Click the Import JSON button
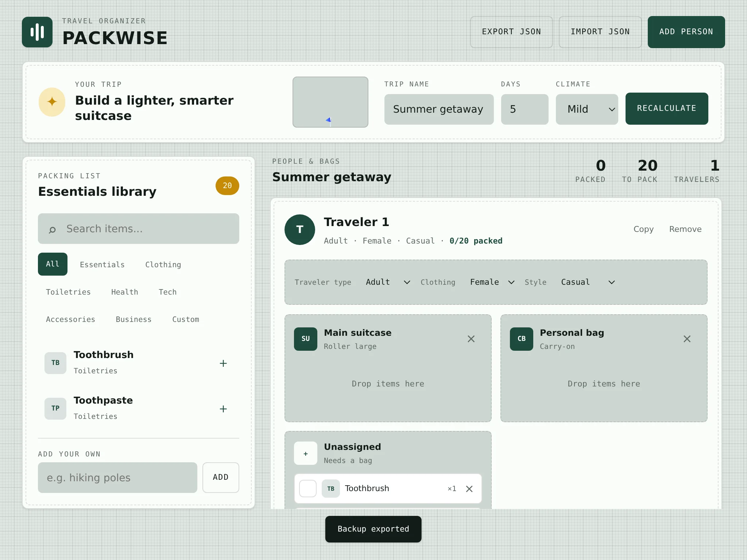This screenshot has height=560, width=747. coord(600,32)
